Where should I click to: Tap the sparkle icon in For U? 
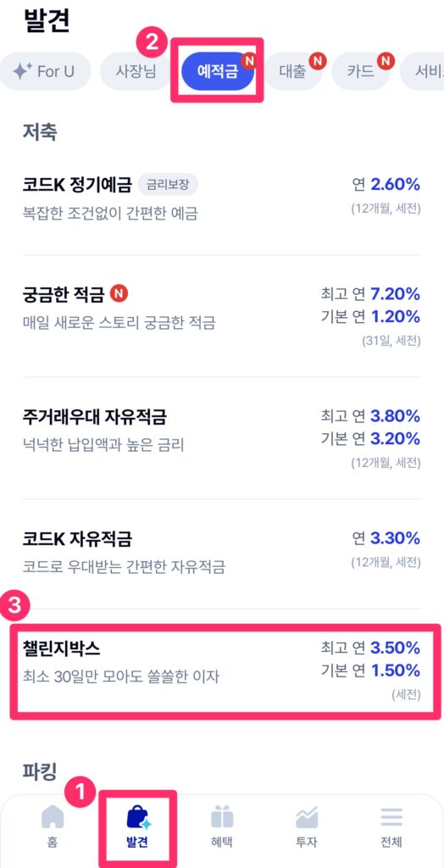(x=21, y=71)
